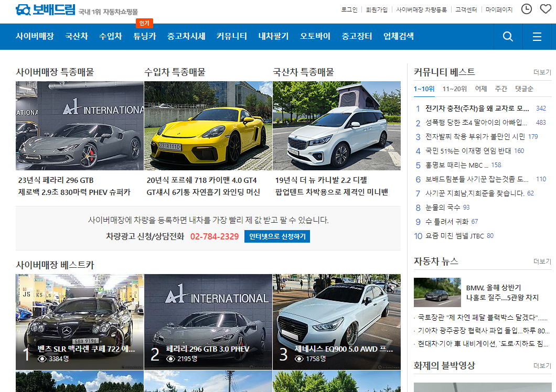Open 23년식 페라리 296 GTB title
Viewport: 556px width, 392px height.
pos(56,180)
